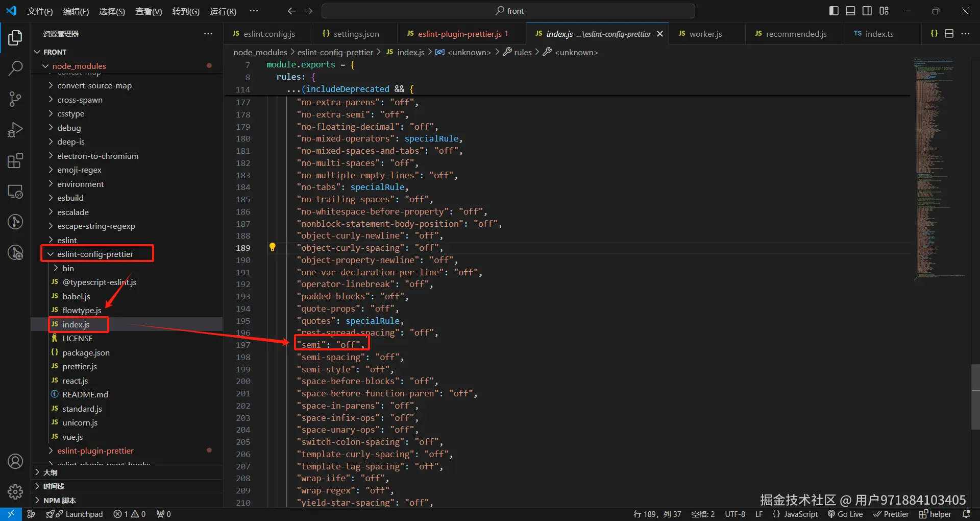Open package.json in the file tree
The width and height of the screenshot is (980, 521).
pyautogui.click(x=127, y=352)
